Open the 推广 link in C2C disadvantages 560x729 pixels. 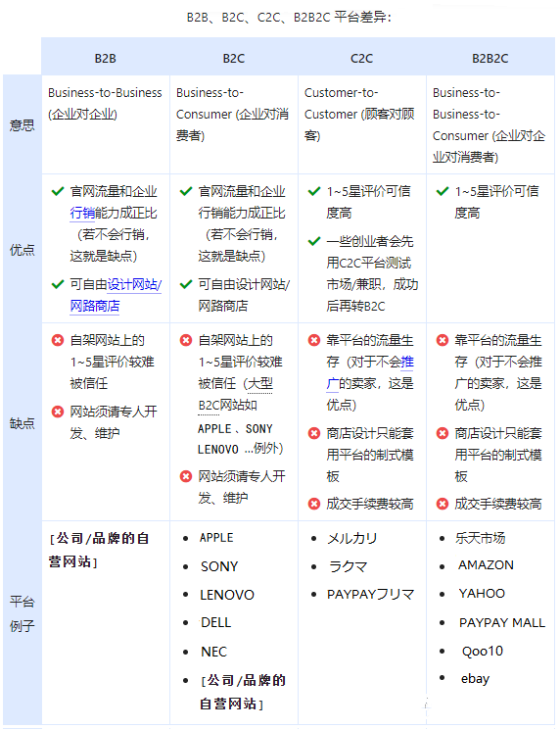[370, 372]
